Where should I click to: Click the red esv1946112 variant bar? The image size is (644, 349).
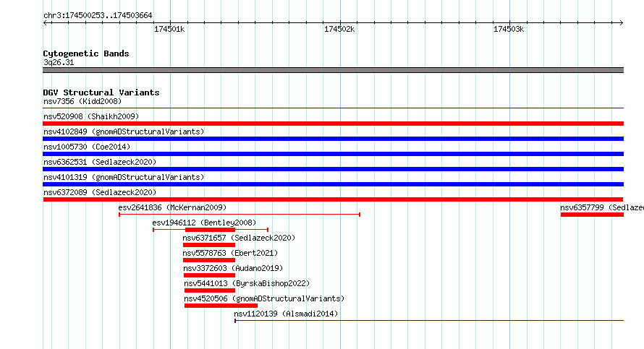[211, 230]
